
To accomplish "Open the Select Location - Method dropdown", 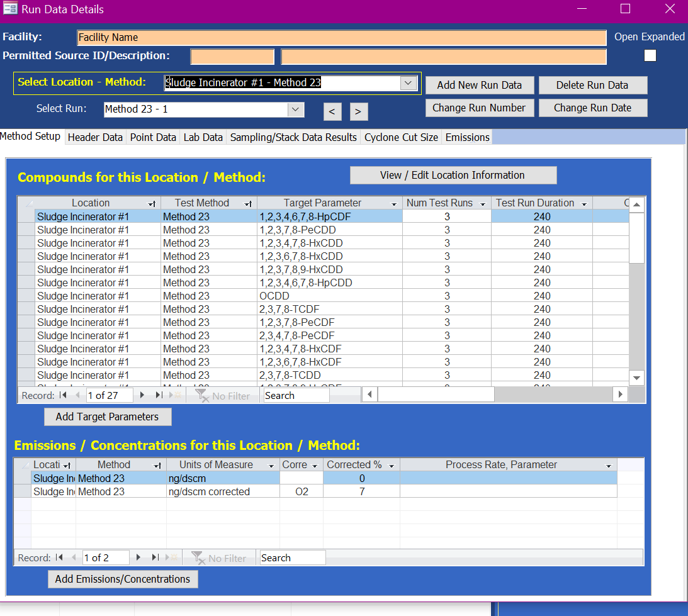I will 408,83.
